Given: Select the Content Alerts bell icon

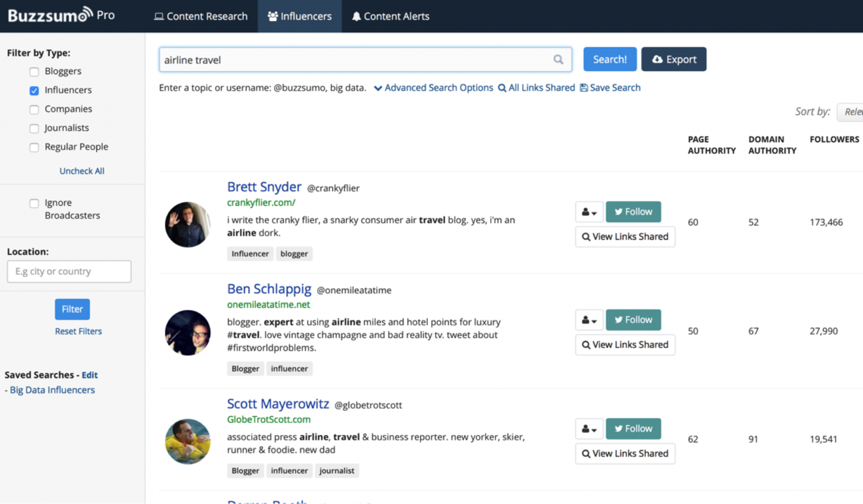Looking at the screenshot, I should tap(357, 16).
